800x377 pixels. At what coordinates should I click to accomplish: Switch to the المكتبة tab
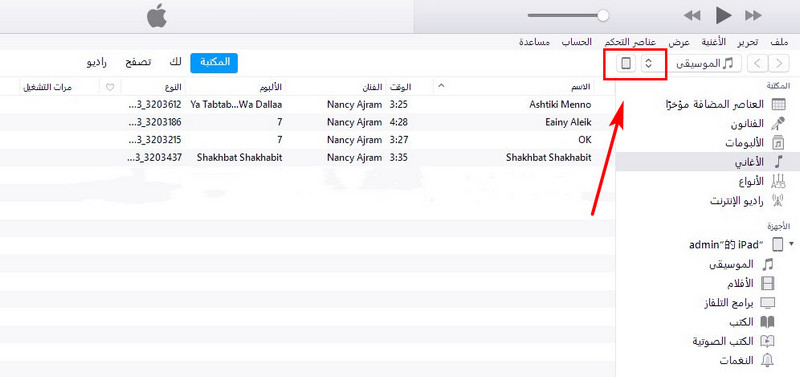coord(214,63)
